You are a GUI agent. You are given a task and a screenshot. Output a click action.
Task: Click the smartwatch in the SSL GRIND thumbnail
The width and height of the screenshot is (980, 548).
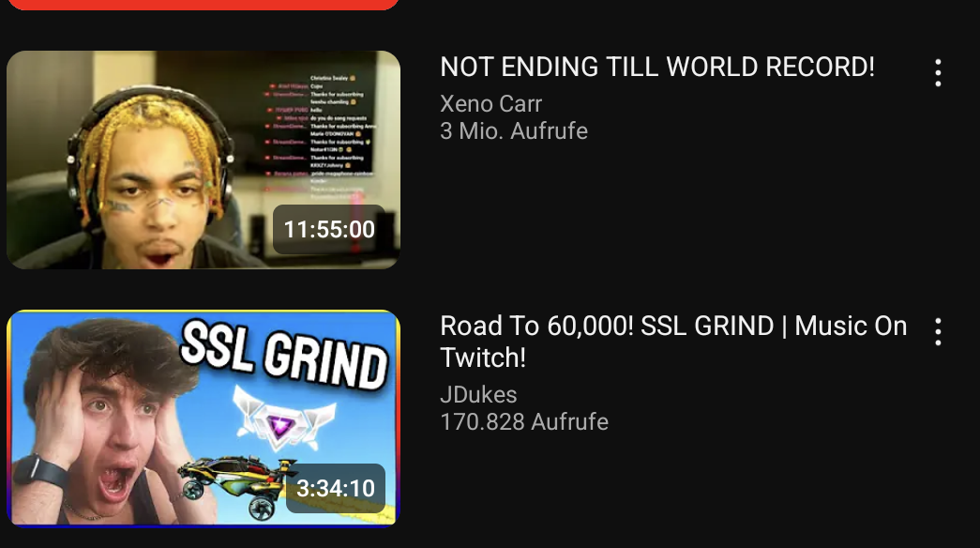tap(41, 470)
